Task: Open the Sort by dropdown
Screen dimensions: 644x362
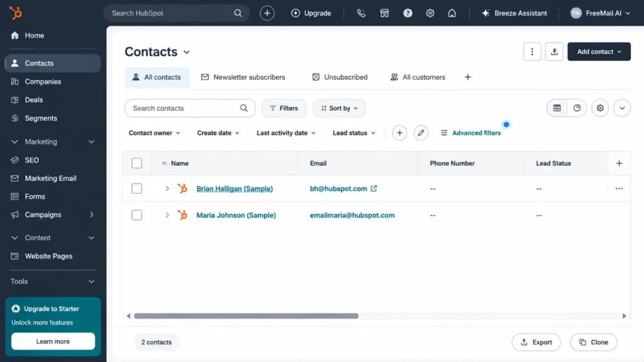Action: pos(339,108)
